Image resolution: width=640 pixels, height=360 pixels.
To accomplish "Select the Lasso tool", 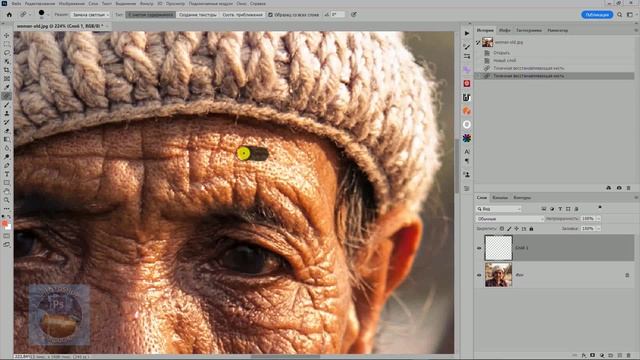I will (x=7, y=53).
